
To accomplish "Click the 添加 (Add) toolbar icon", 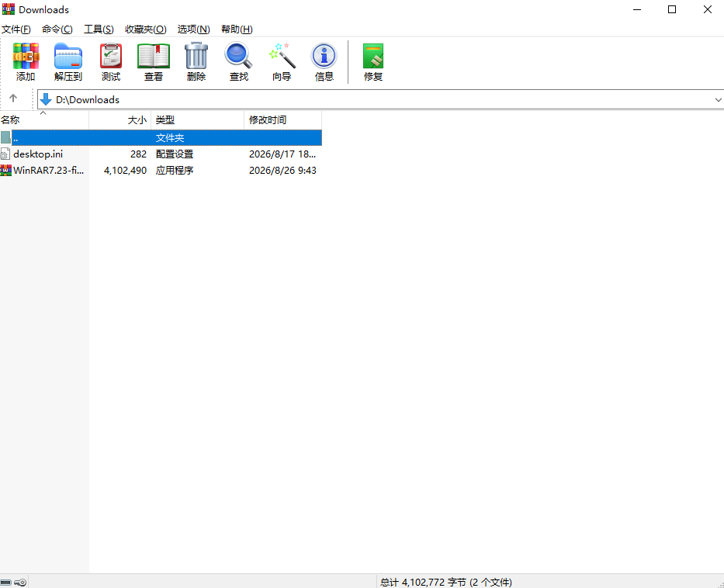I will point(26,56).
